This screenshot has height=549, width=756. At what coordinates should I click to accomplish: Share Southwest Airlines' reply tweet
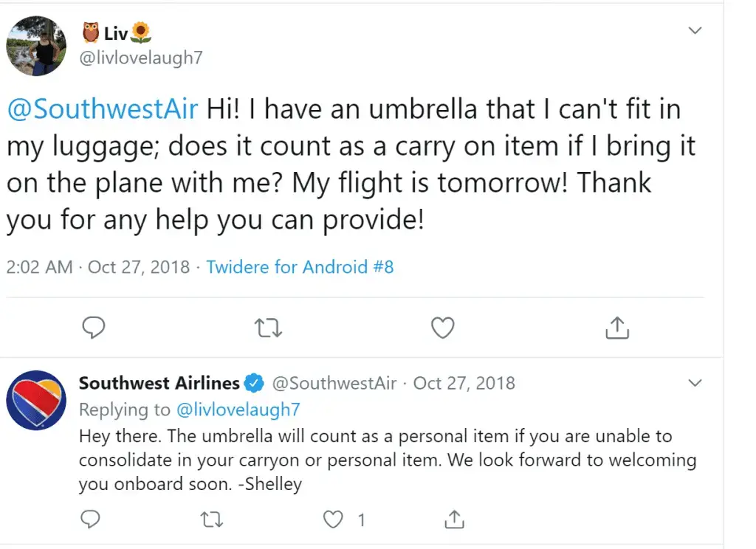pyautogui.click(x=454, y=519)
